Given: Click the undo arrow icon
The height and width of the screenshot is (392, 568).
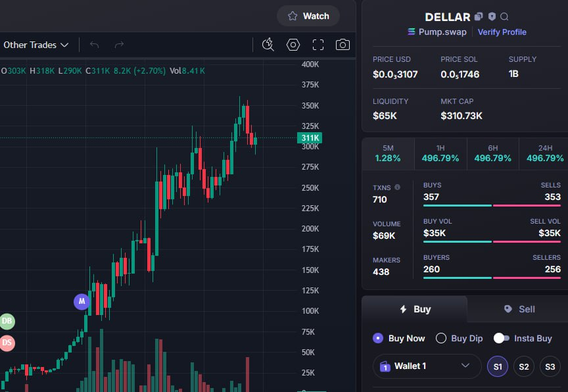Looking at the screenshot, I should click(94, 45).
